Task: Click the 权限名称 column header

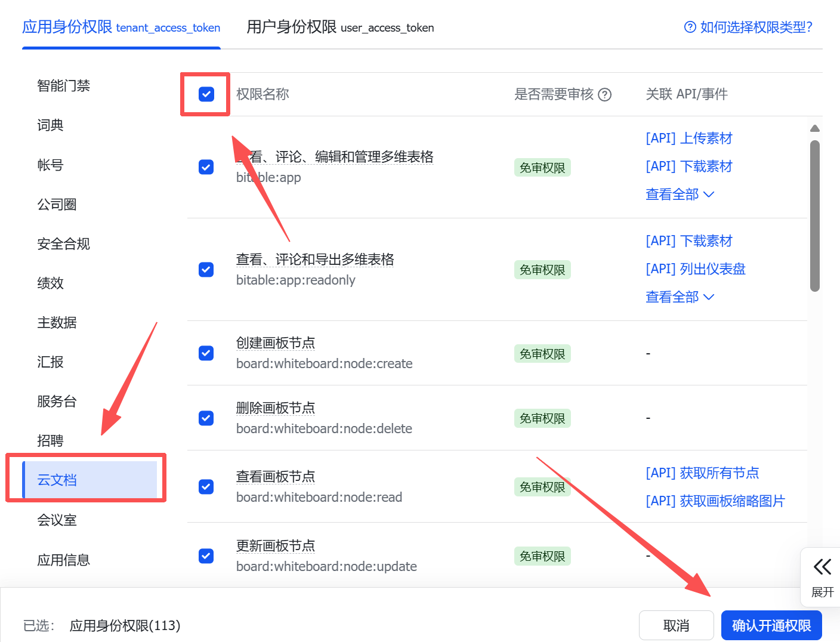Action: click(x=262, y=94)
